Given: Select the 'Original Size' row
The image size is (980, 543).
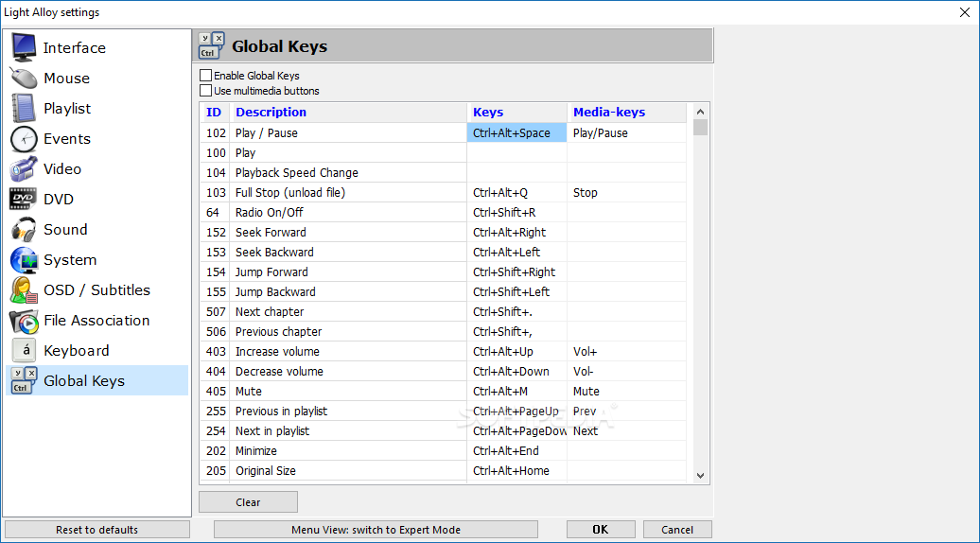Looking at the screenshot, I should coord(443,470).
